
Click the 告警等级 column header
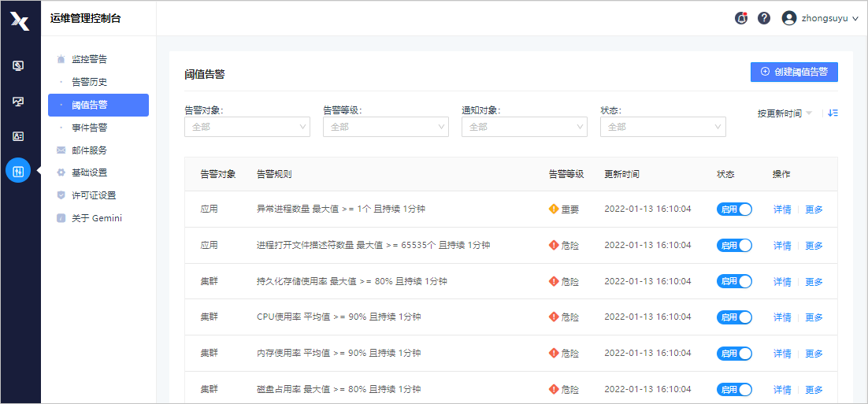click(x=566, y=174)
